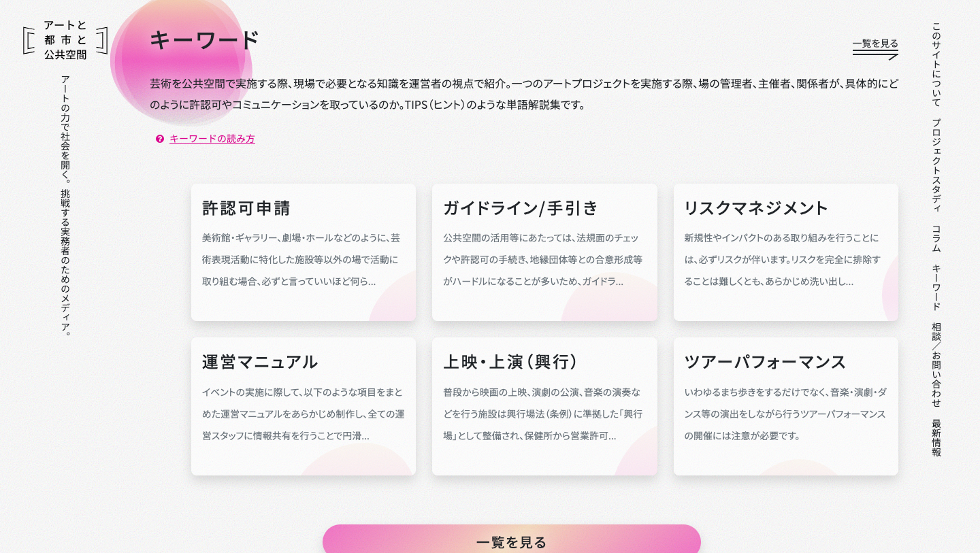Click the large pink 一覧を見る button

512,541
